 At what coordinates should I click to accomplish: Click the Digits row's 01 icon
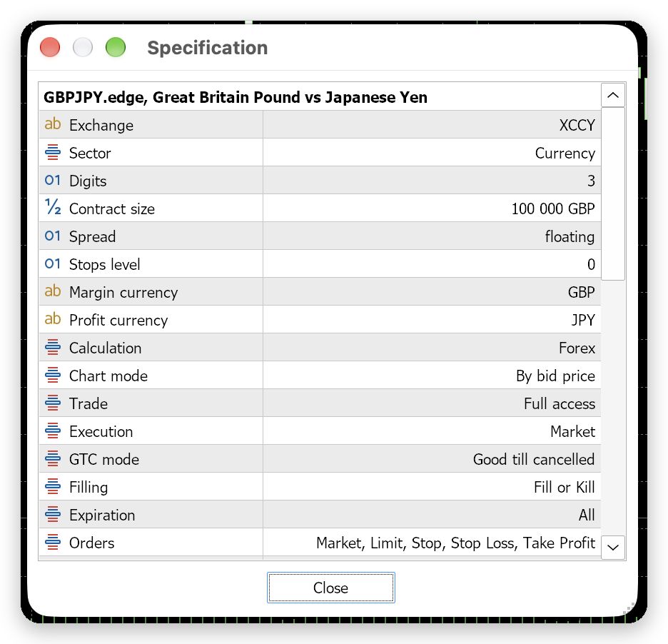pyautogui.click(x=53, y=181)
